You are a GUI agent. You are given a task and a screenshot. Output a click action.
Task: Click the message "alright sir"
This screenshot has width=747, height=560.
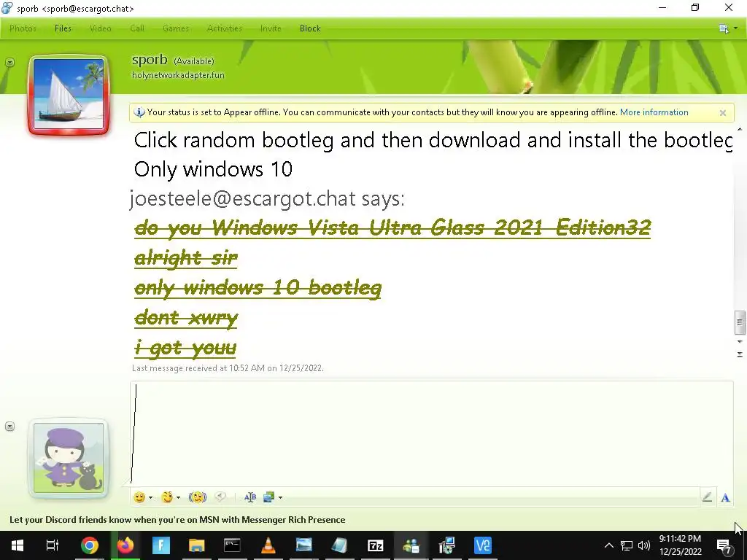pos(186,257)
